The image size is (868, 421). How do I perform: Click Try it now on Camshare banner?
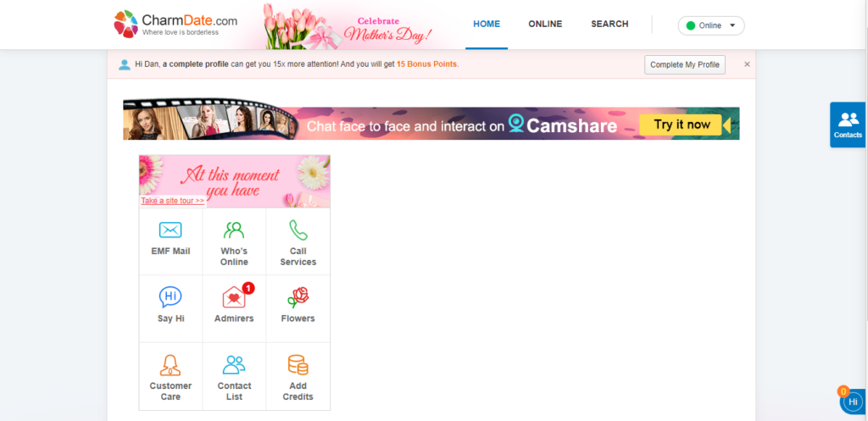(682, 125)
